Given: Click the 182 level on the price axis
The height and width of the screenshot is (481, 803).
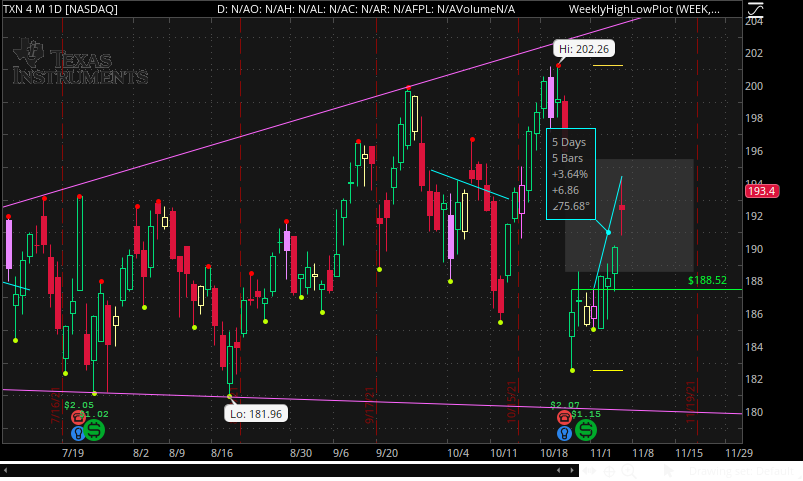Looking at the screenshot, I should pyautogui.click(x=754, y=379).
